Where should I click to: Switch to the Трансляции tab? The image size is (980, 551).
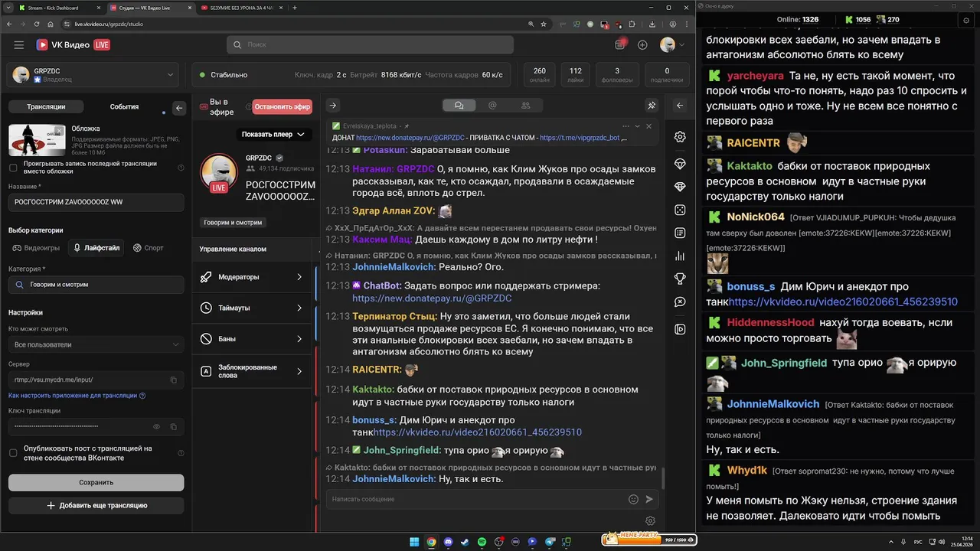coord(46,107)
